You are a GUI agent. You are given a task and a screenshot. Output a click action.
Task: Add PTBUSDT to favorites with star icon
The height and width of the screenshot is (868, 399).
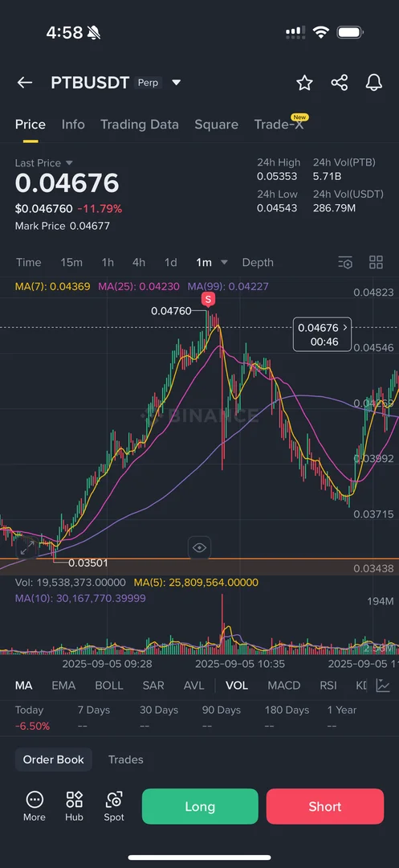click(304, 83)
